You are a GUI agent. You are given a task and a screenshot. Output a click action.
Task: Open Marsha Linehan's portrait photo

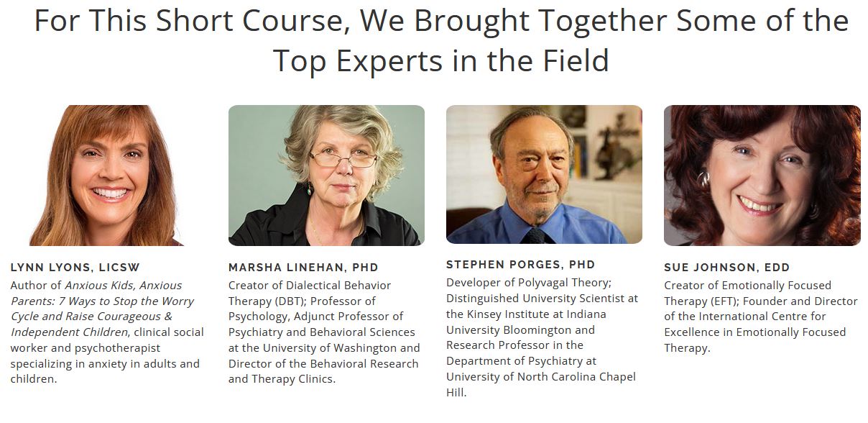coord(326,176)
